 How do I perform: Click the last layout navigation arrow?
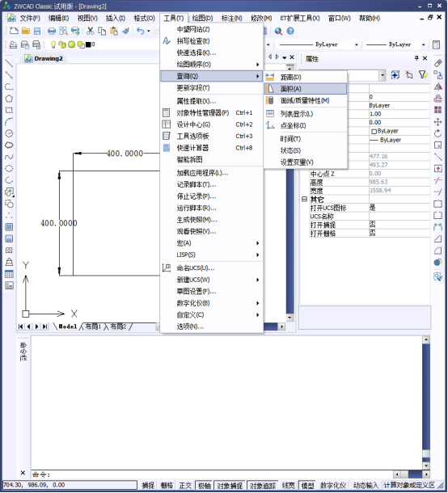click(45, 327)
